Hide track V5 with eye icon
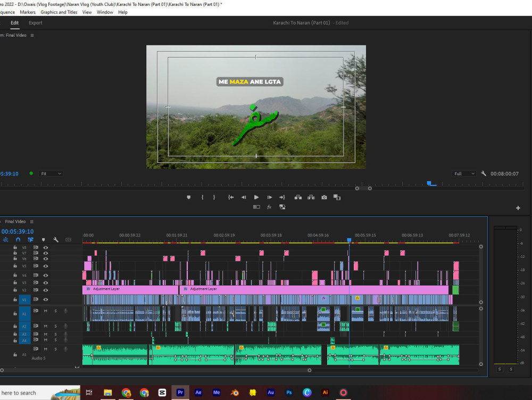Screen dimensions: 532x400 pyautogui.click(x=45, y=266)
